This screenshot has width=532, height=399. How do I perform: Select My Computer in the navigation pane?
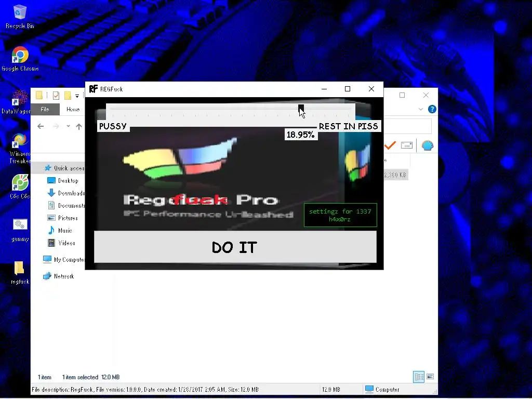click(x=63, y=260)
